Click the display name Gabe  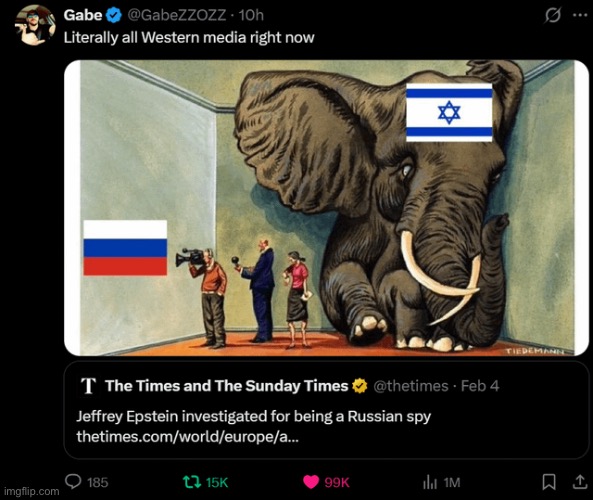pos(83,15)
